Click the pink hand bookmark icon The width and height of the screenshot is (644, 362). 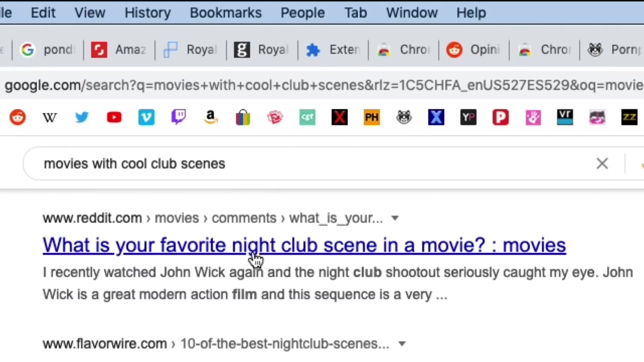coord(533,118)
